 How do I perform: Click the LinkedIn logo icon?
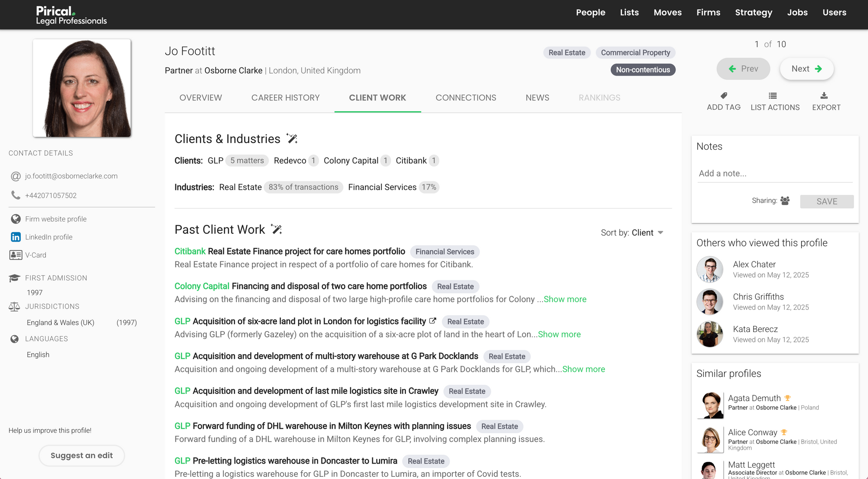tap(16, 237)
